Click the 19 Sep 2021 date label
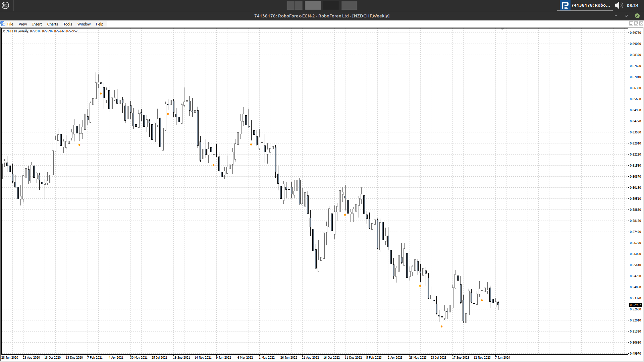The width and height of the screenshot is (644, 362). tap(181, 358)
